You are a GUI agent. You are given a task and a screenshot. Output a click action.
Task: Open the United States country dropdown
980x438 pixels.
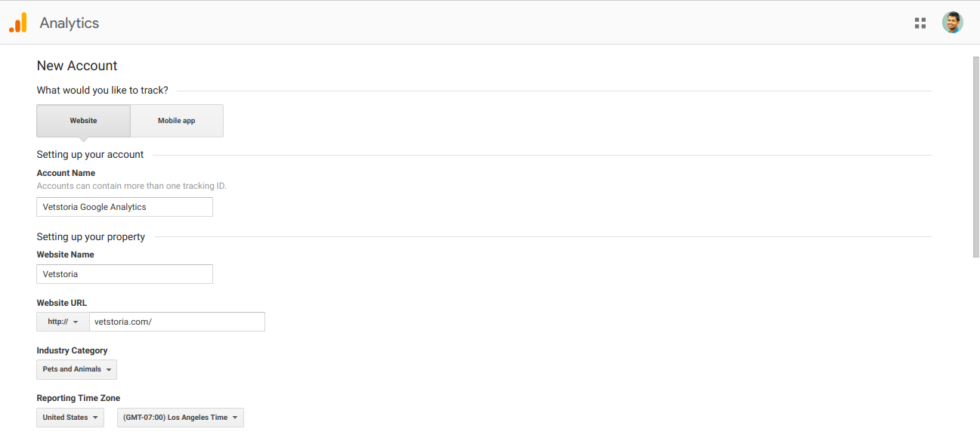[70, 418]
